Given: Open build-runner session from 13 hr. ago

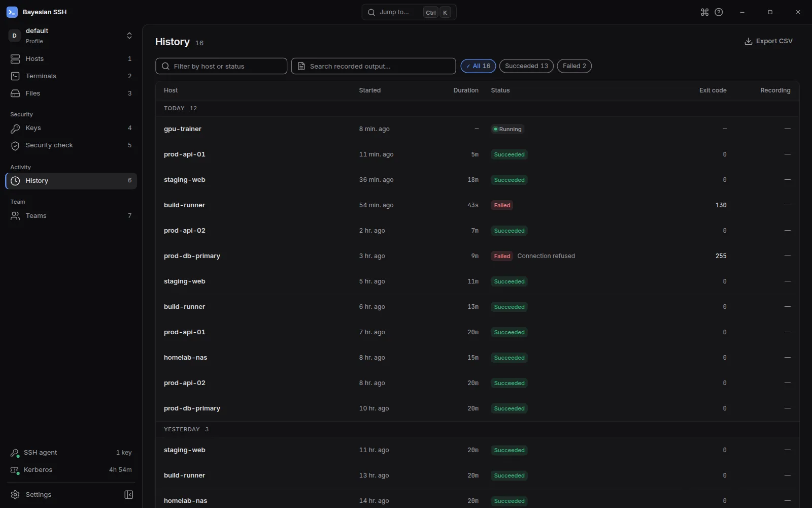Looking at the screenshot, I should pyautogui.click(x=477, y=475).
